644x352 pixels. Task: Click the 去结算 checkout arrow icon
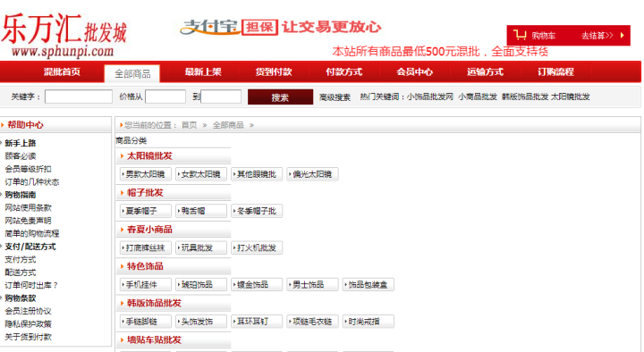[x=623, y=35]
